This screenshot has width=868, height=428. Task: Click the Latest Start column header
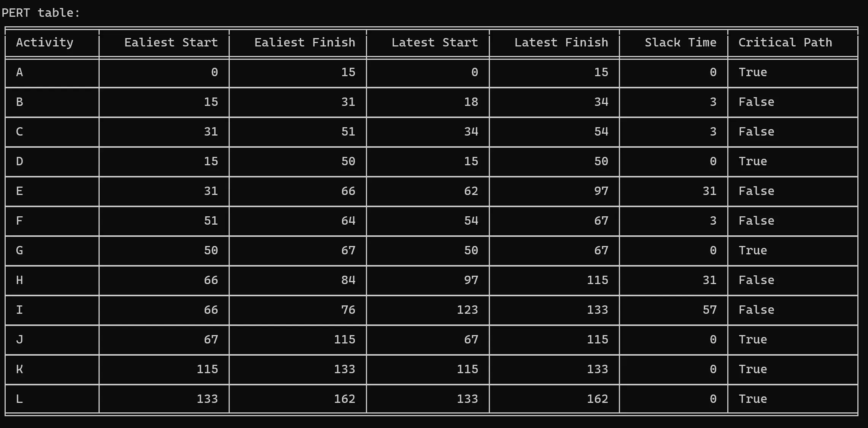tap(435, 43)
